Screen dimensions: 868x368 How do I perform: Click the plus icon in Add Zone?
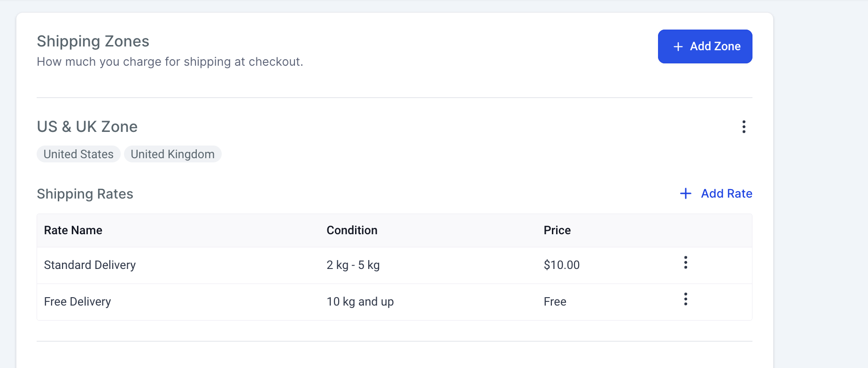(x=678, y=46)
